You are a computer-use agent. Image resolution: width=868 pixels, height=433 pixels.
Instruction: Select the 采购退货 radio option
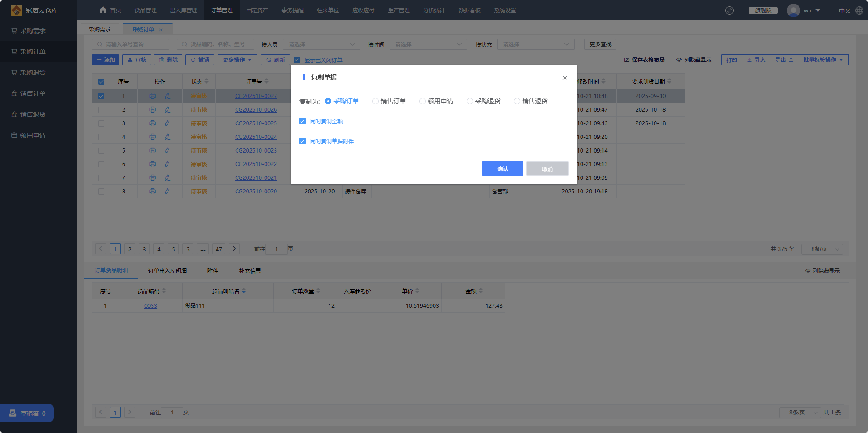coord(470,101)
